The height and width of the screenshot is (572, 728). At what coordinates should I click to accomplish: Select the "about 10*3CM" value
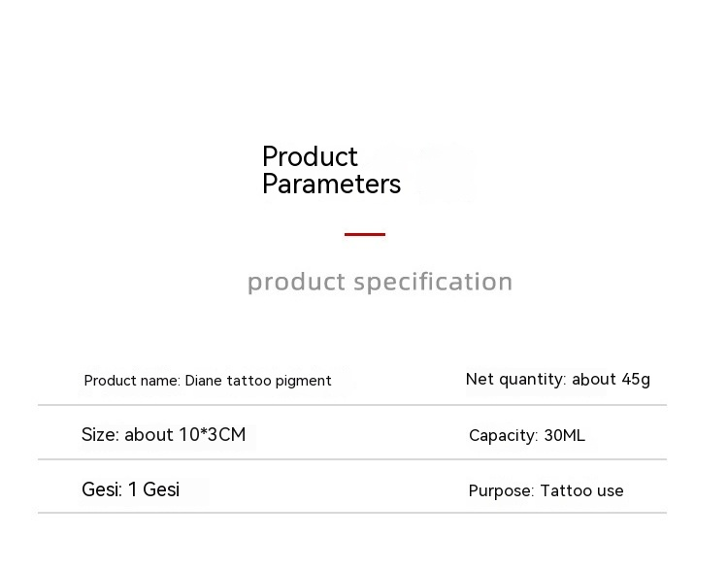184,435
